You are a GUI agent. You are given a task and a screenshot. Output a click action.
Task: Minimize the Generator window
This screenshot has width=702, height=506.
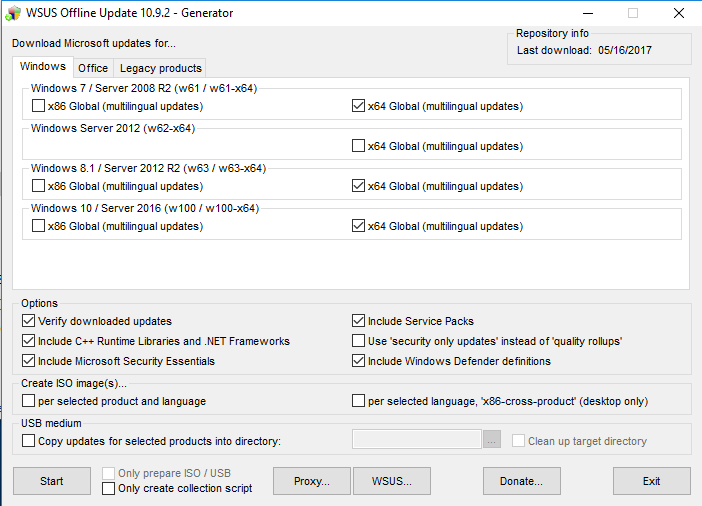click(x=588, y=13)
